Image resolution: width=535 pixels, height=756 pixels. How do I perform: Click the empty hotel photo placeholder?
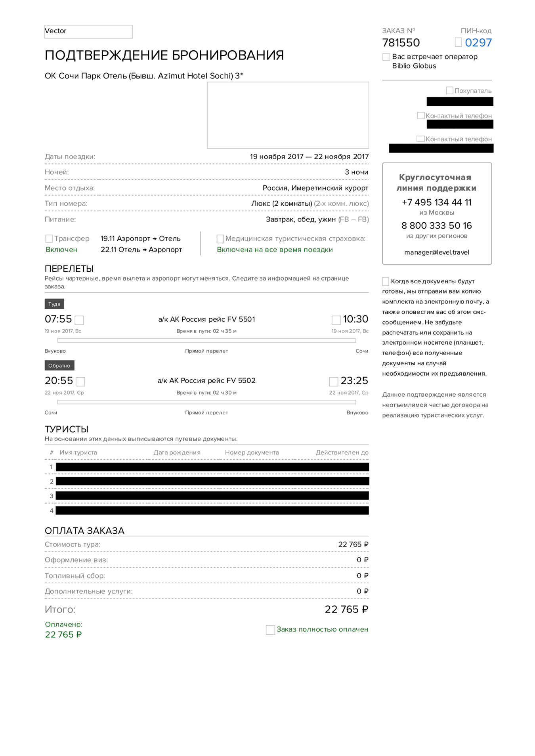(288, 115)
